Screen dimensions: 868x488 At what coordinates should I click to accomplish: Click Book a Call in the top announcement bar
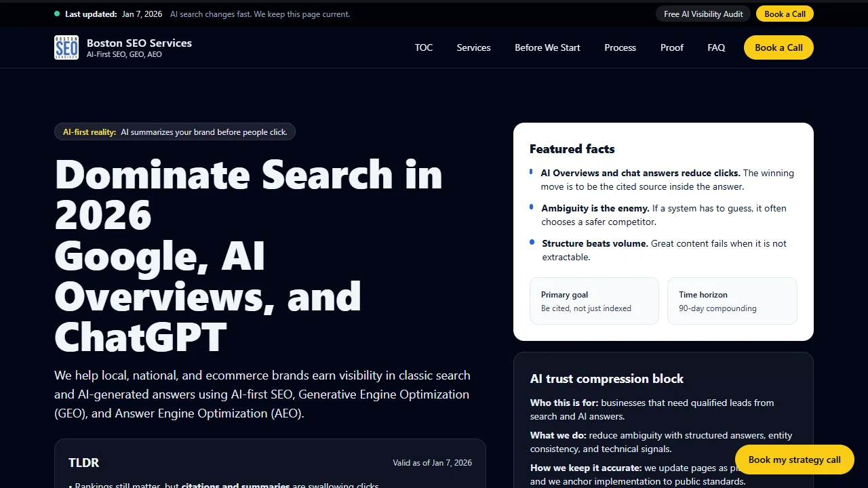click(x=785, y=14)
